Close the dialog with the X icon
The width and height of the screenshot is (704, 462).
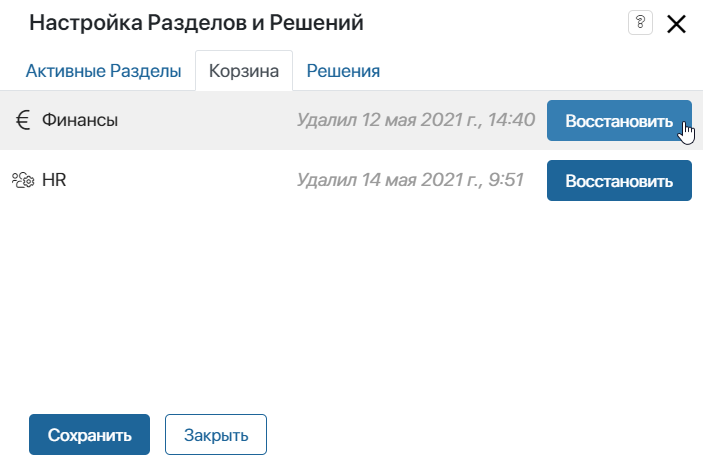(x=676, y=24)
